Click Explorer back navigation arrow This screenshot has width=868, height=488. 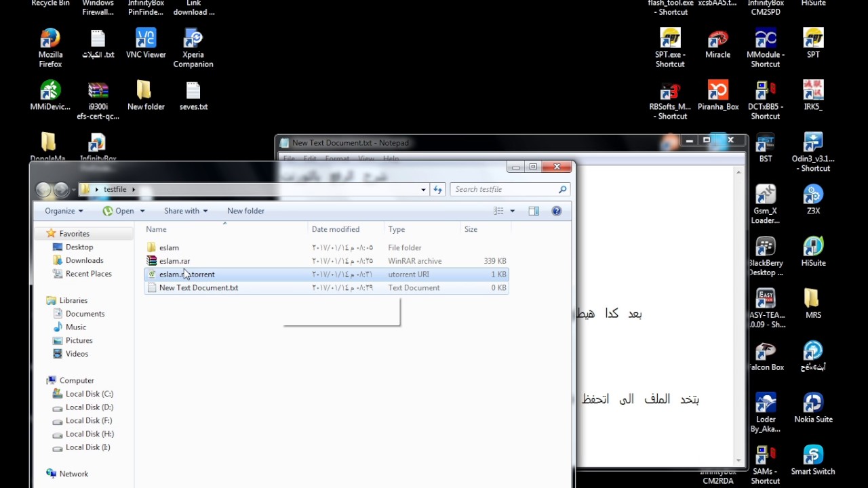tap(43, 190)
